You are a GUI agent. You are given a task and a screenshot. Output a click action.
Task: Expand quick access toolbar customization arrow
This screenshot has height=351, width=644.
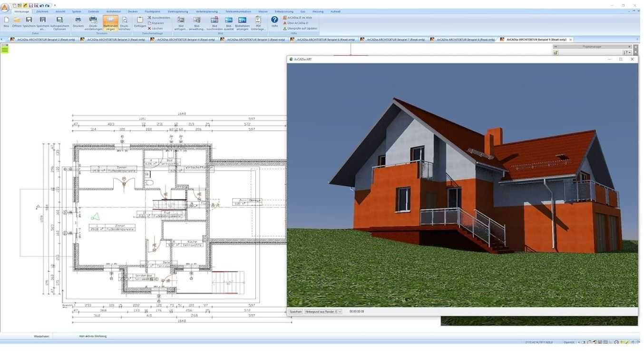[55, 5]
